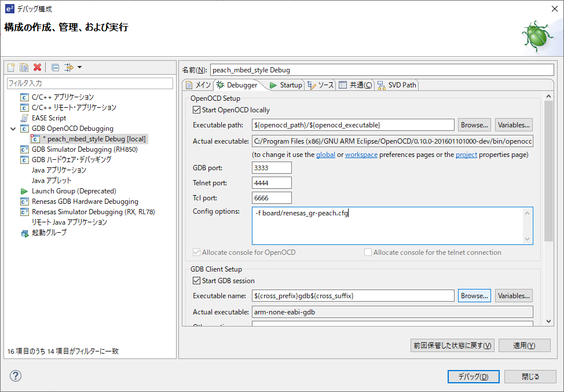Screen dimensions: 564x392
Task: Click the GDB ハードウェア・デバッギング icon
Action: pos(24,160)
